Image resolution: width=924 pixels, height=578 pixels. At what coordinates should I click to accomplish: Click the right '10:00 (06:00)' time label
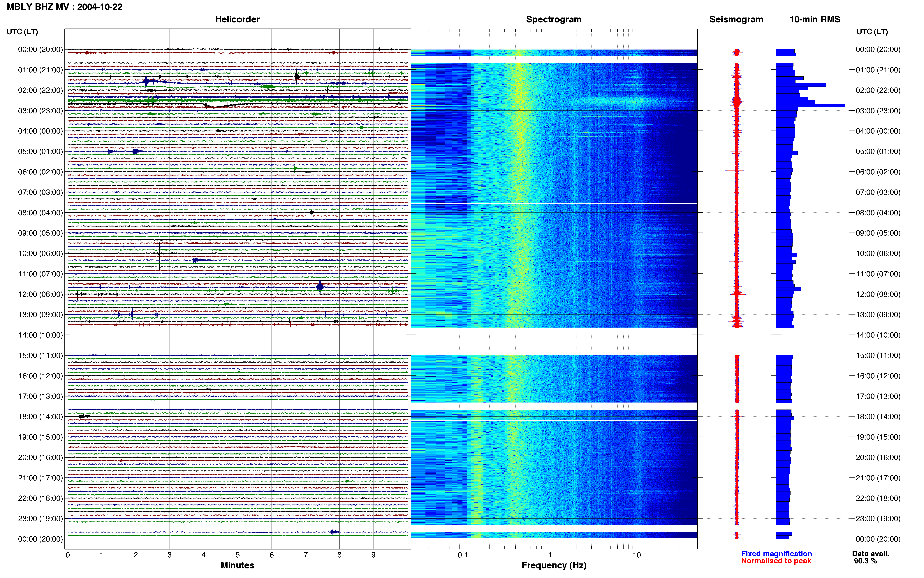point(878,253)
